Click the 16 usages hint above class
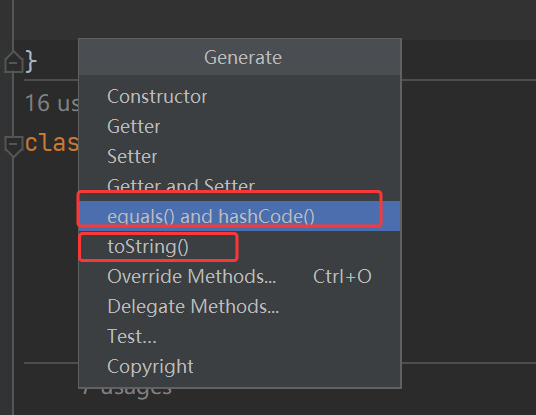Image resolution: width=536 pixels, height=415 pixels. pyautogui.click(x=52, y=103)
